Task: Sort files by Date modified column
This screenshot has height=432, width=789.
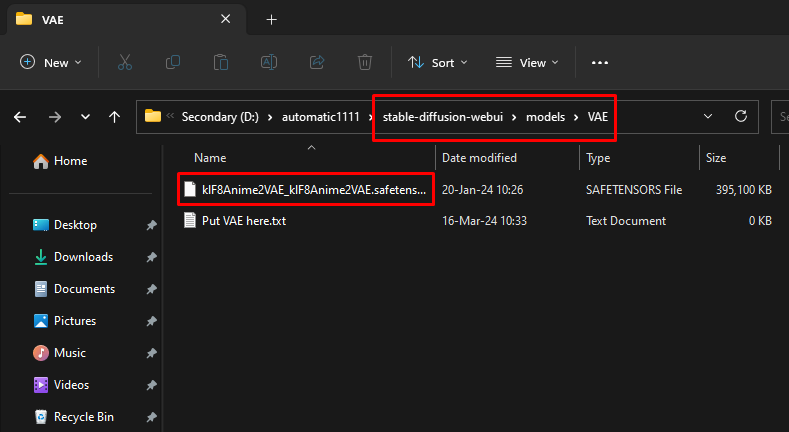Action: pos(480,158)
